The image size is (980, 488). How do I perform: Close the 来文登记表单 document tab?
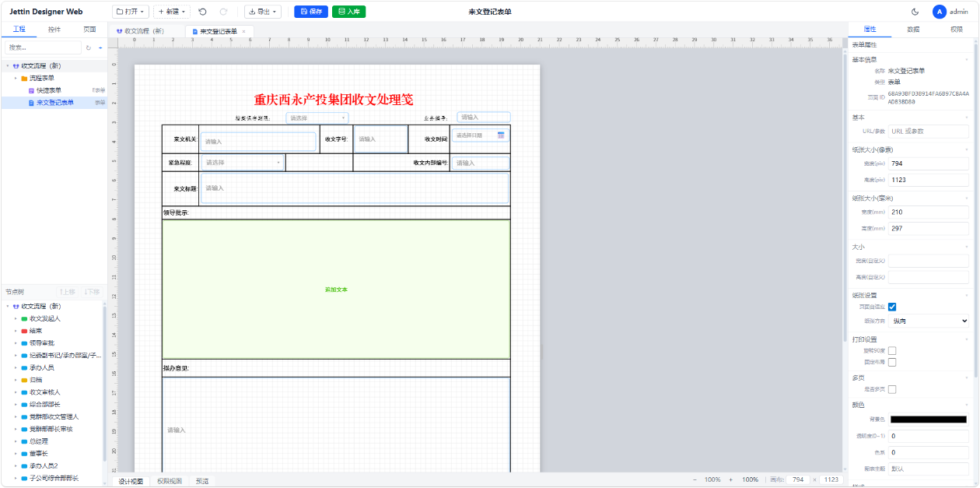coord(243,31)
